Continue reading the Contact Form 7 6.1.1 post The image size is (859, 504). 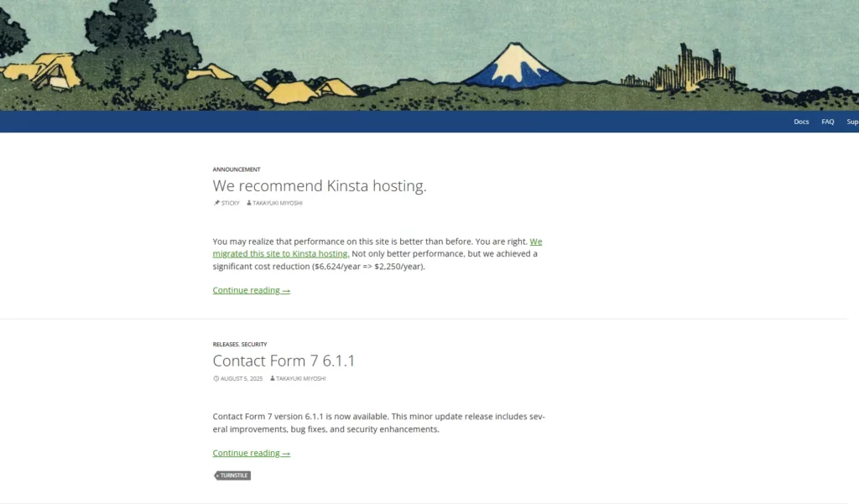click(x=252, y=453)
